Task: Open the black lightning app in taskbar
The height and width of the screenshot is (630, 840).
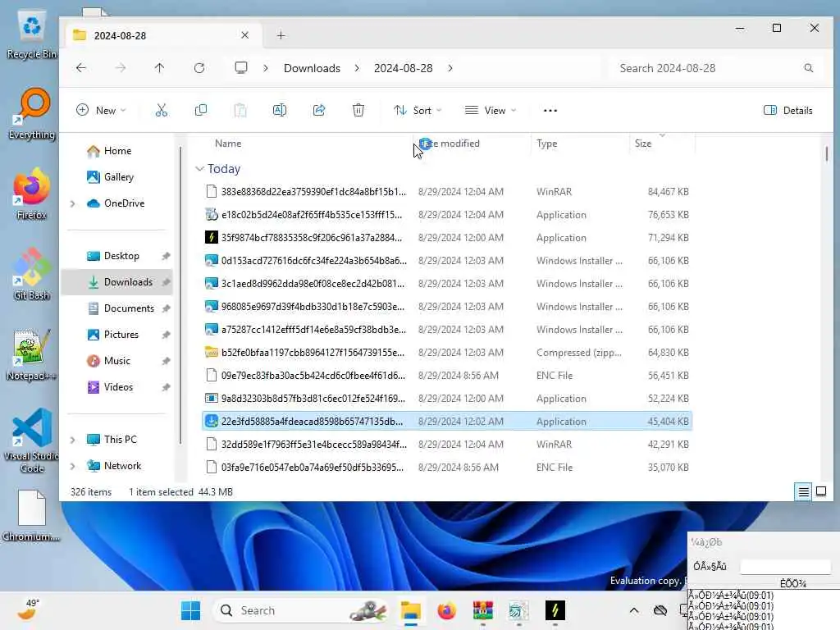Action: point(555,610)
